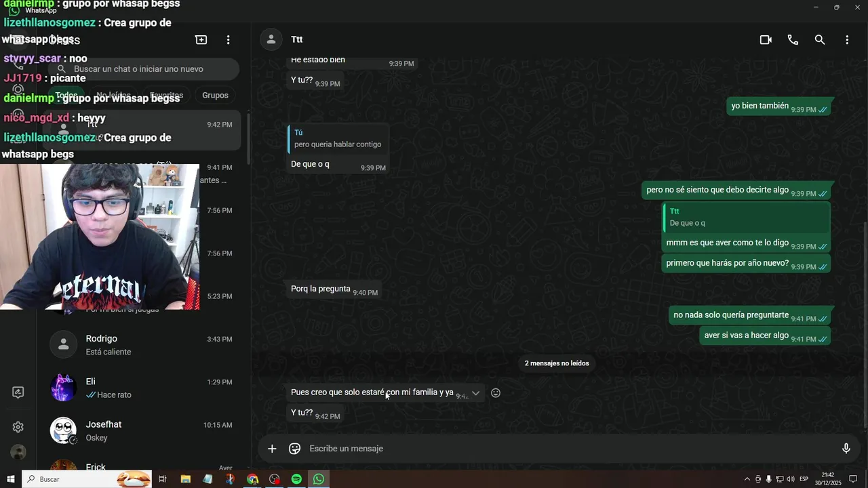The image size is (868, 488).
Task: Open the Windows notification center
Action: pos(853,479)
